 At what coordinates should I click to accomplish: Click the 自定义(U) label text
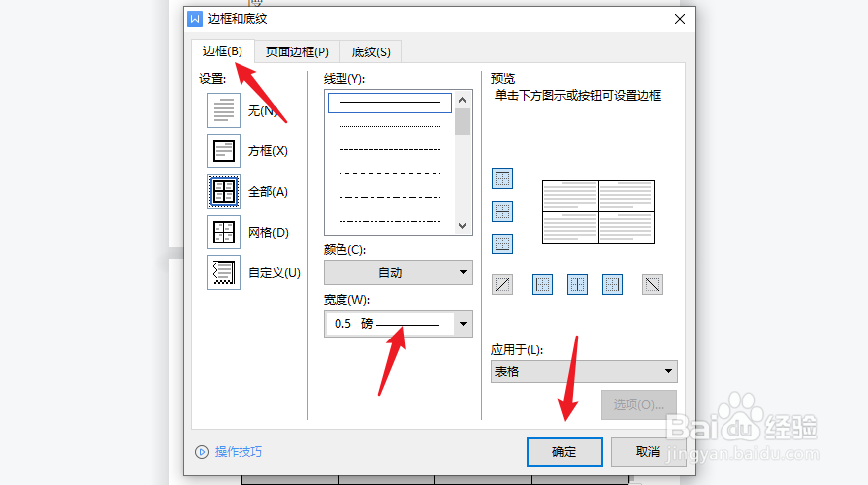pyautogui.click(x=274, y=273)
